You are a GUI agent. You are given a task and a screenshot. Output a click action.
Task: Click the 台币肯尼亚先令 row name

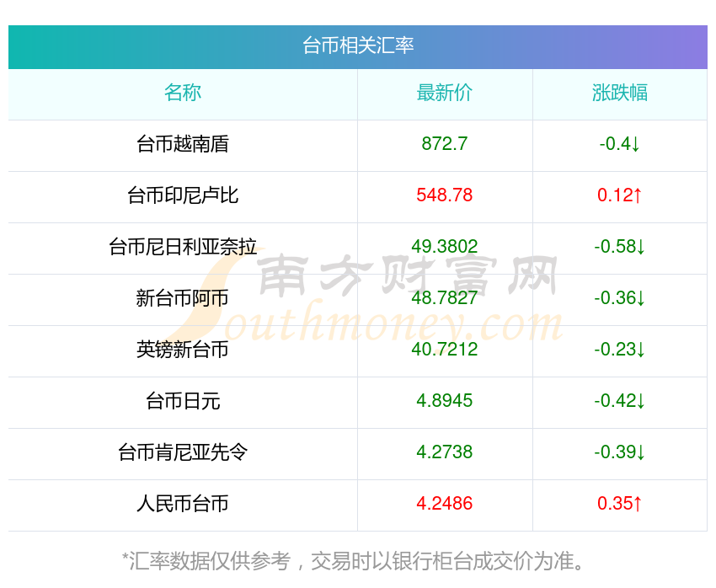pyautogui.click(x=183, y=452)
